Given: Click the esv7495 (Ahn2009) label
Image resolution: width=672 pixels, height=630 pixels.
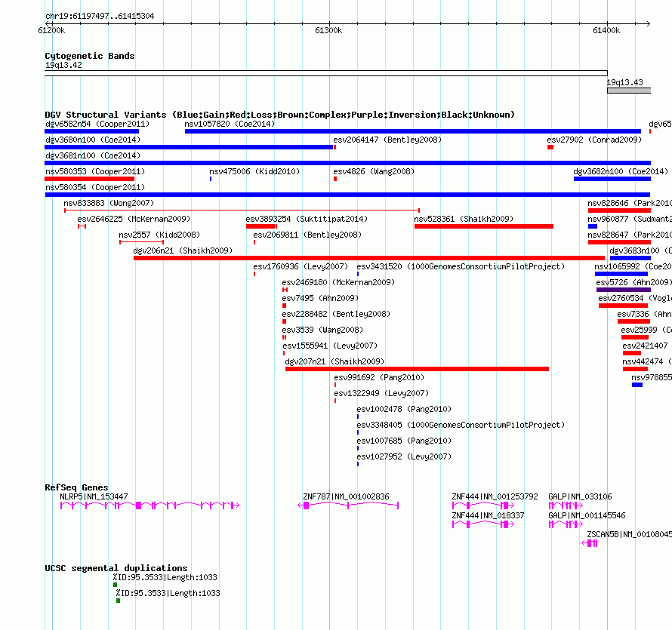Looking at the screenshot, I should [x=320, y=299].
